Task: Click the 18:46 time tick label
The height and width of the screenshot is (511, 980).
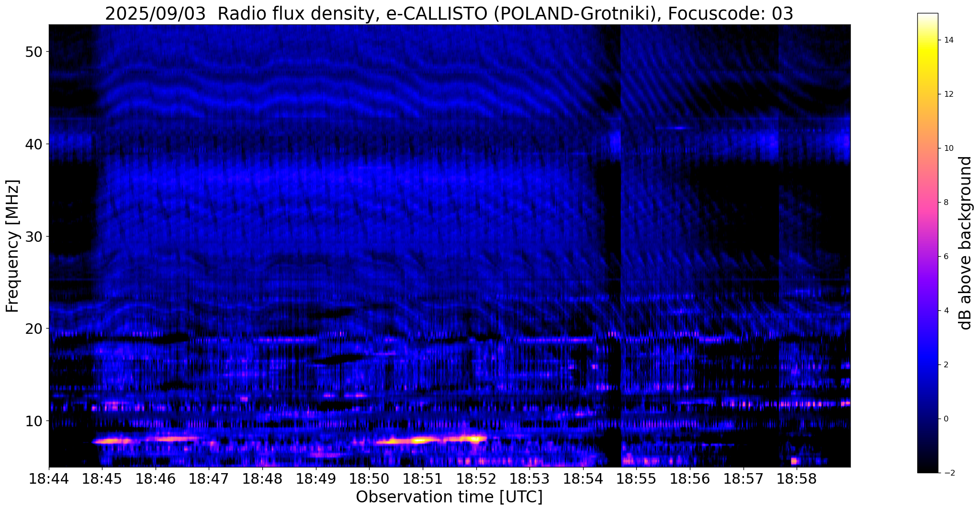Action: tap(156, 480)
